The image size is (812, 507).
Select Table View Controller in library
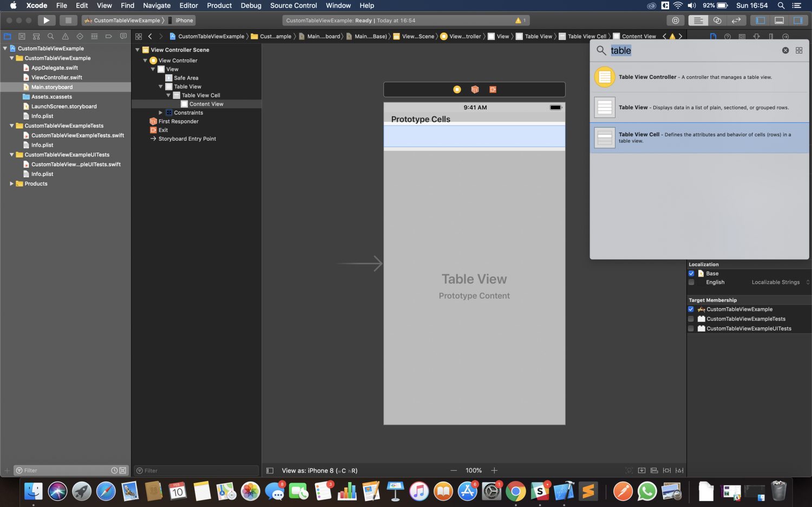point(699,77)
